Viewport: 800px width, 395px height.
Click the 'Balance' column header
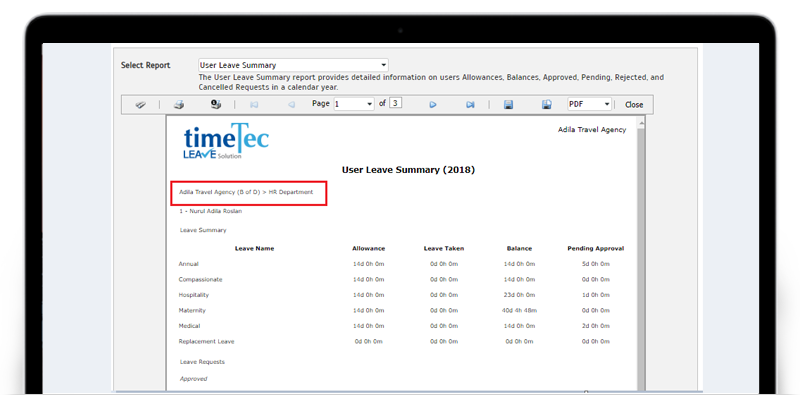[519, 249]
